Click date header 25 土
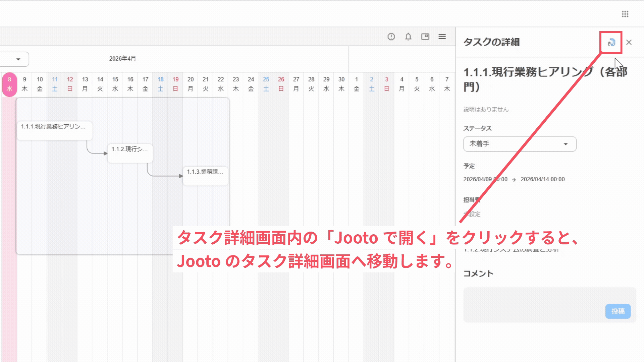 tap(266, 84)
